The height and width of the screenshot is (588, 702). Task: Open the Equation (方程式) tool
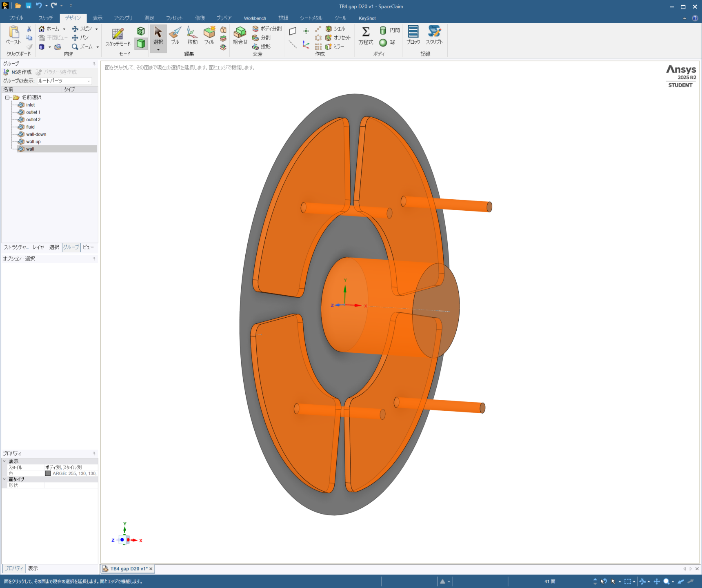tap(366, 35)
